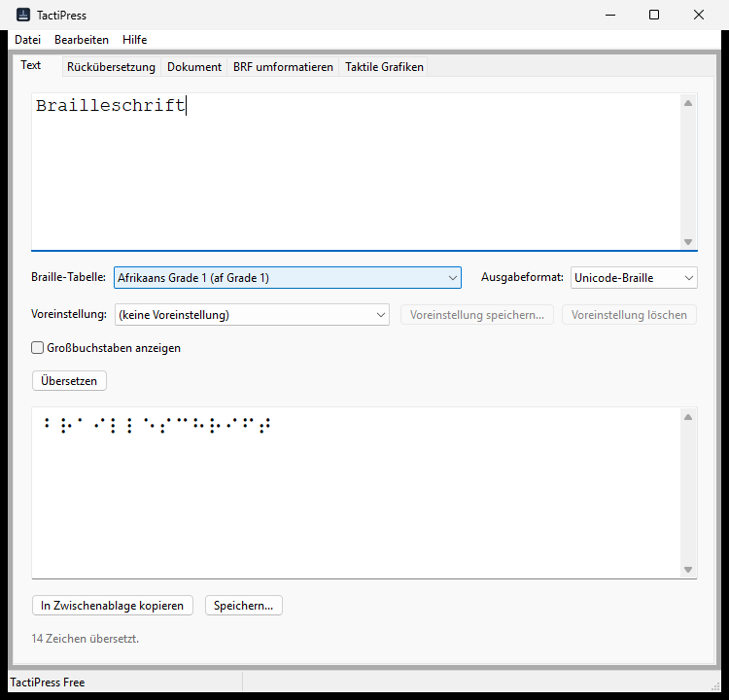Click In Zwischenablage kopieren button

coord(113,606)
